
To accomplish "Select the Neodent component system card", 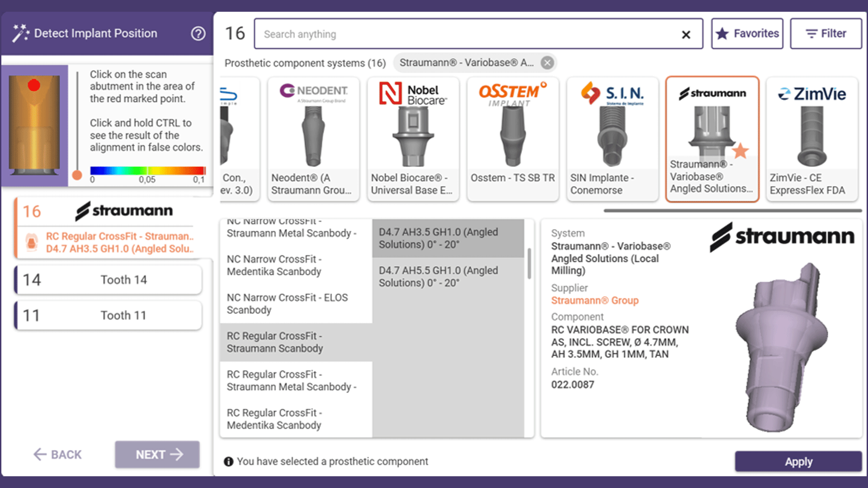I will (313, 139).
